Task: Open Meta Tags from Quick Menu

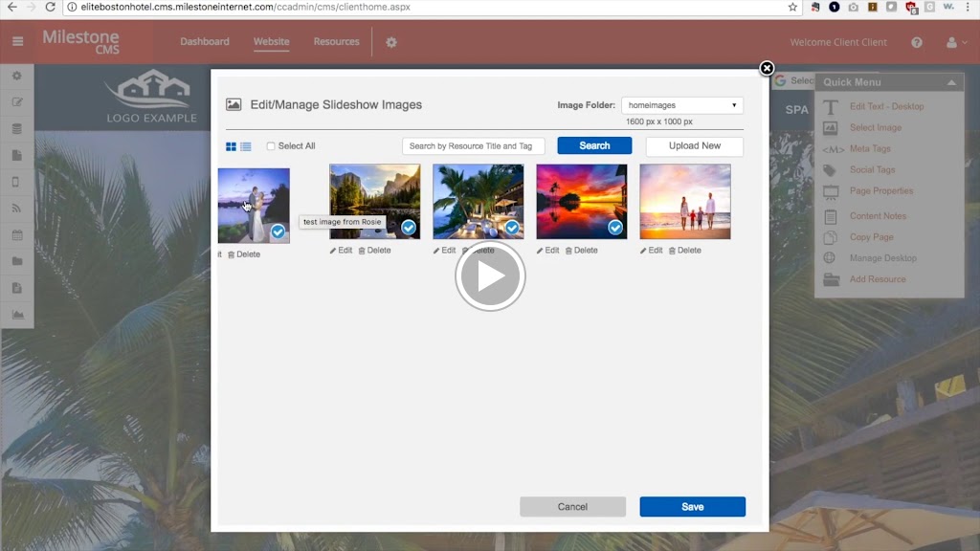Action: click(869, 148)
